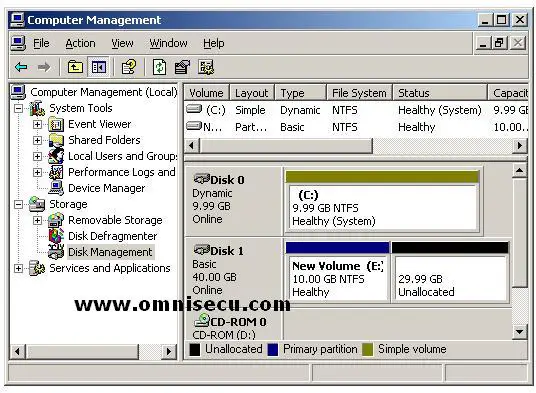This screenshot has width=536, height=393.
Task: Click the Help toolbar icon
Action: [x=129, y=67]
